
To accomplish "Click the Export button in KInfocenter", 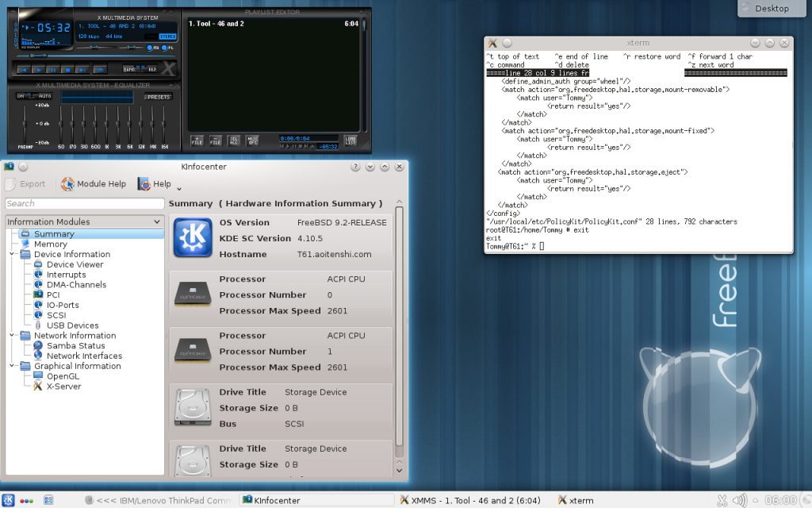I will 26,184.
